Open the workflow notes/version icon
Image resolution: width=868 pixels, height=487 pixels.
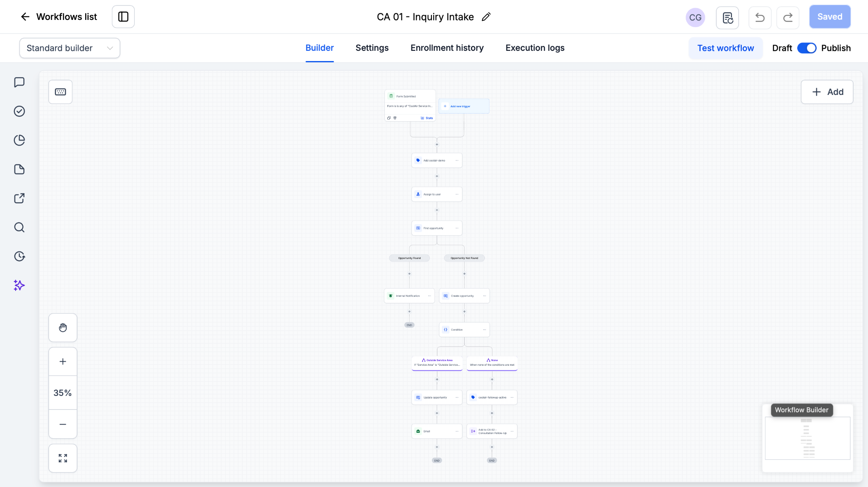coord(727,17)
